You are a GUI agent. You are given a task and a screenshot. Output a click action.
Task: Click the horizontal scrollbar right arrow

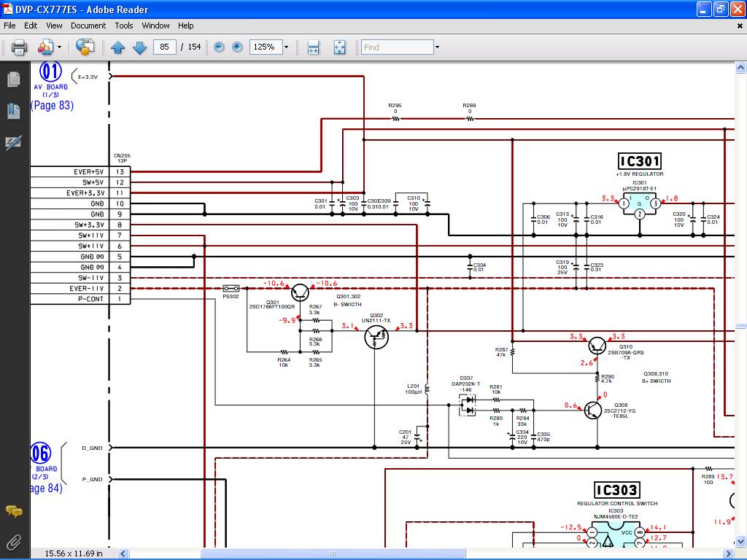pyautogui.click(x=728, y=553)
